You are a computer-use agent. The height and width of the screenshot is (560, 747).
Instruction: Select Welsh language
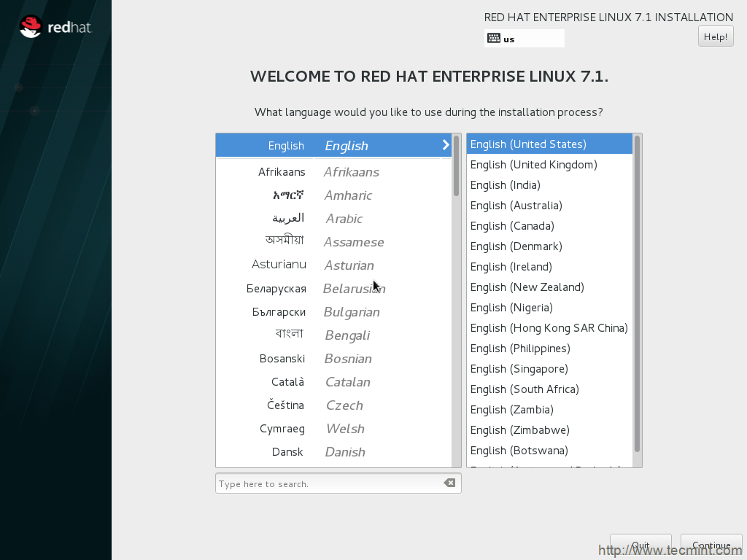[333, 429]
